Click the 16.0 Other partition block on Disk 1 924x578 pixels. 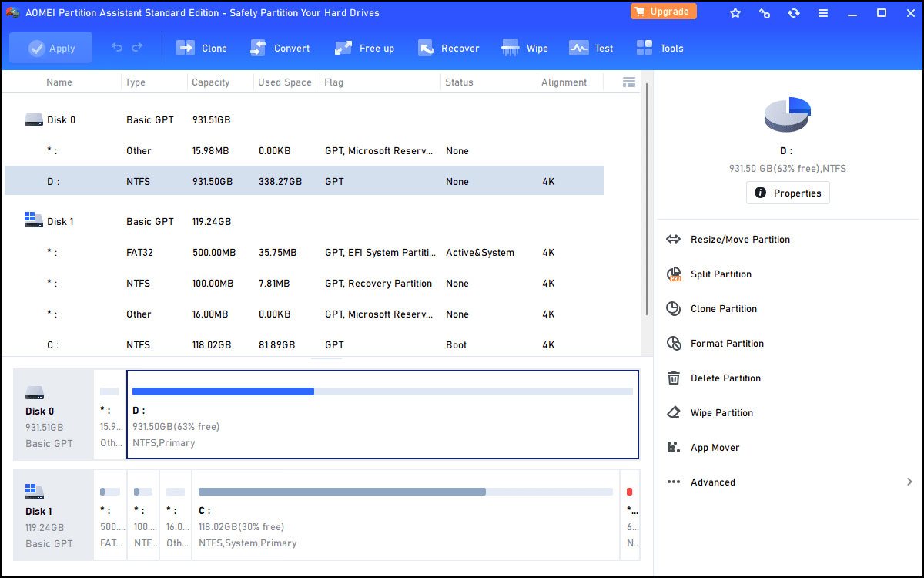pyautogui.click(x=176, y=515)
